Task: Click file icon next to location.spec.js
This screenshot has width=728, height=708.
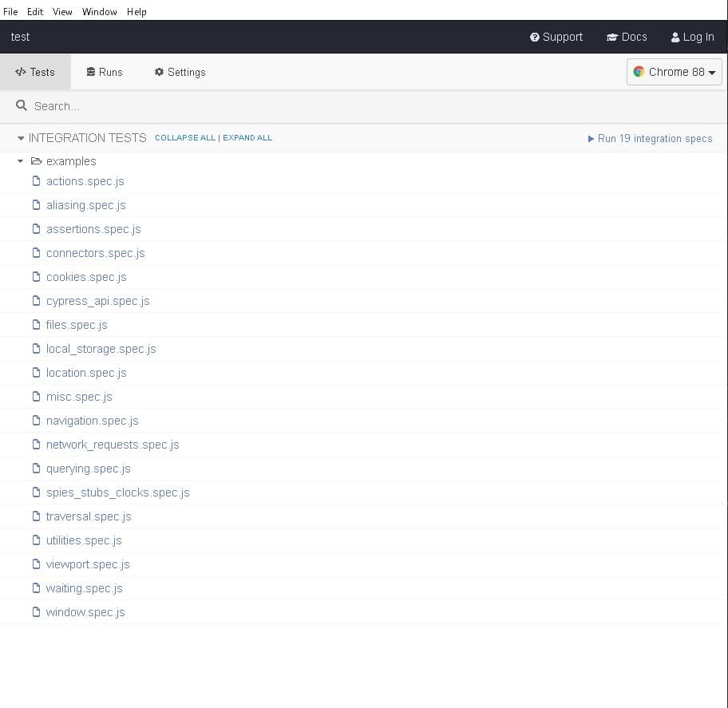Action: point(36,372)
